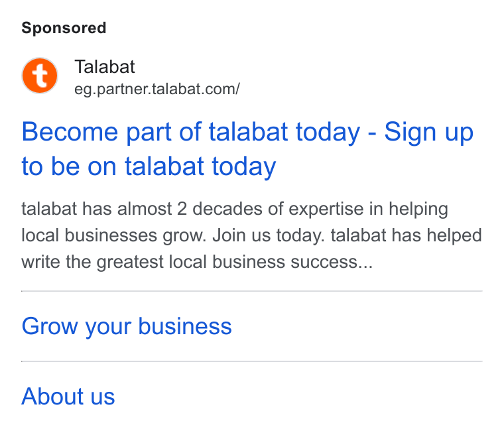Click the word 'Grow' in sitelink
504x431 pixels.
pos(50,326)
